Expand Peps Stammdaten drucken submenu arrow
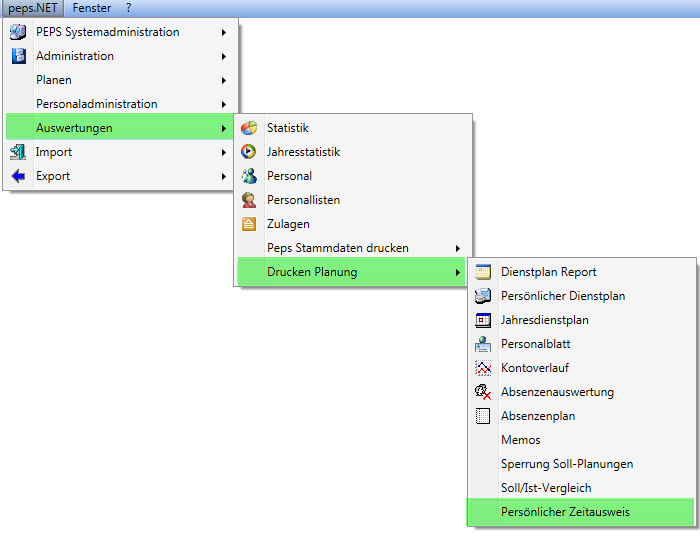This screenshot has width=700, height=536. pyautogui.click(x=458, y=249)
